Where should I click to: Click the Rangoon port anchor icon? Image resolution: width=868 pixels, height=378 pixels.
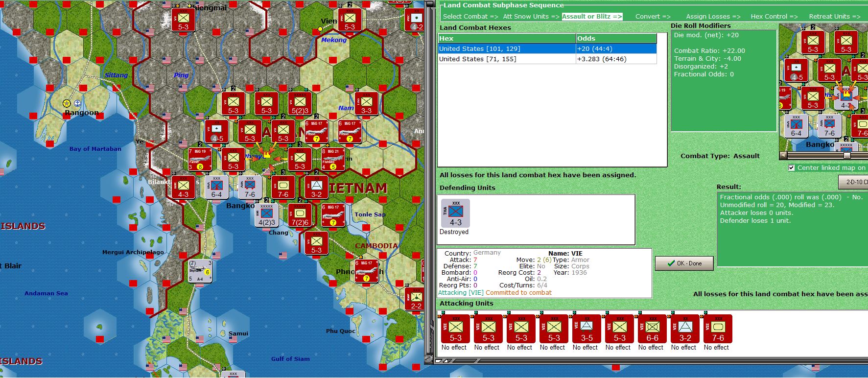(77, 103)
